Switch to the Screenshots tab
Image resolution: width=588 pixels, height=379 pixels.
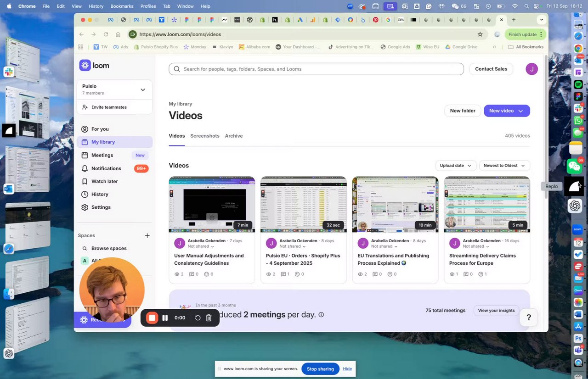pos(205,136)
